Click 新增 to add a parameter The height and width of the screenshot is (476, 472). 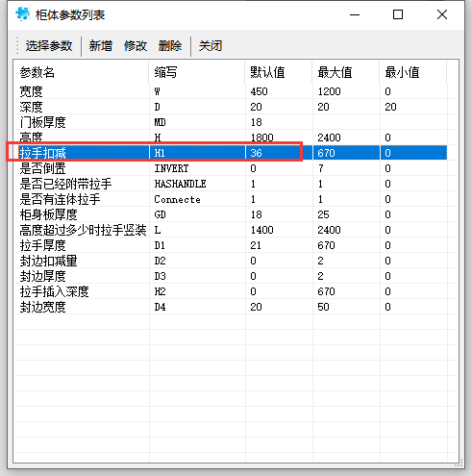(101, 46)
